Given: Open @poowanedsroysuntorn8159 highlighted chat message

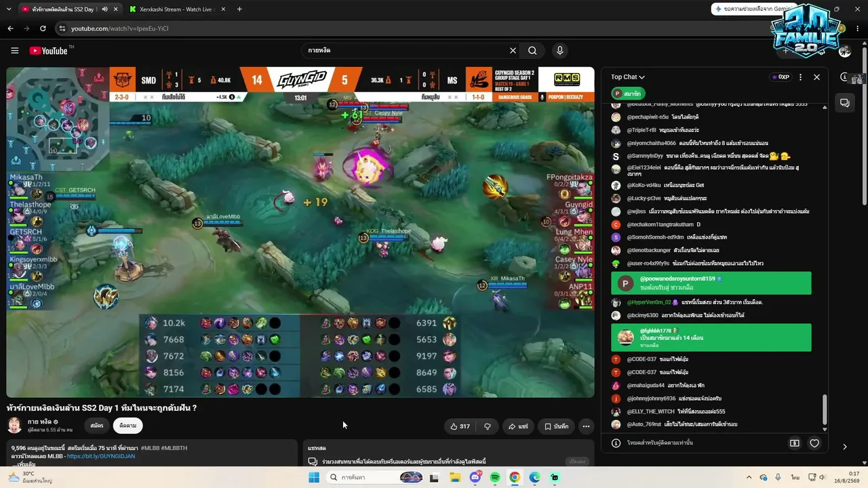Looking at the screenshot, I should coord(711,283).
